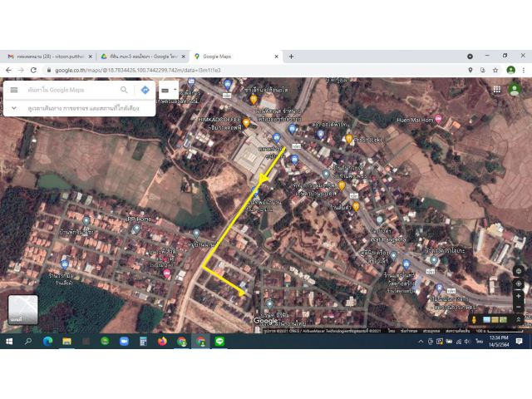Click the HIMKAD COFFEE map pin
This screenshot has width=532, height=399.
tap(246, 122)
